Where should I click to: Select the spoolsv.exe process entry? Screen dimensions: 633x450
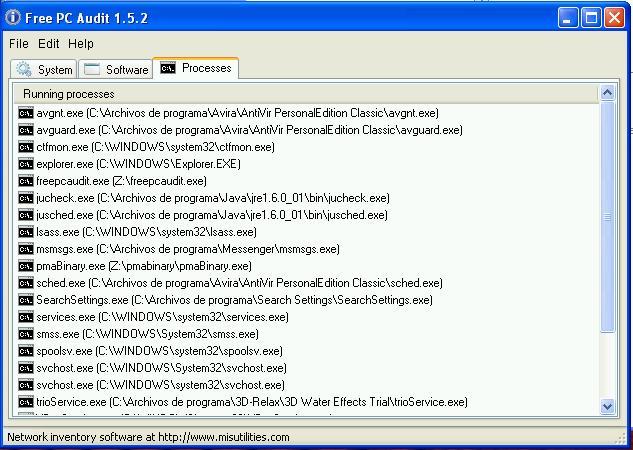[x=159, y=351]
